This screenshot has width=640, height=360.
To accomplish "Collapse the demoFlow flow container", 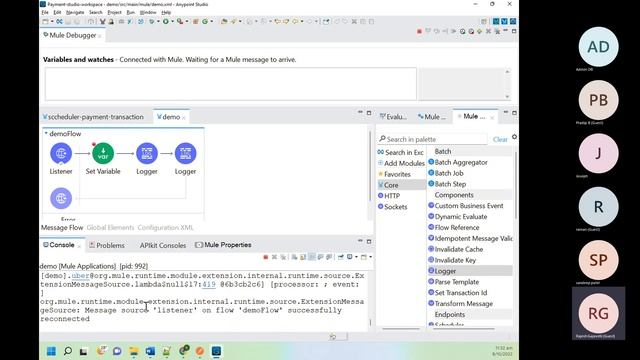I will [46, 133].
